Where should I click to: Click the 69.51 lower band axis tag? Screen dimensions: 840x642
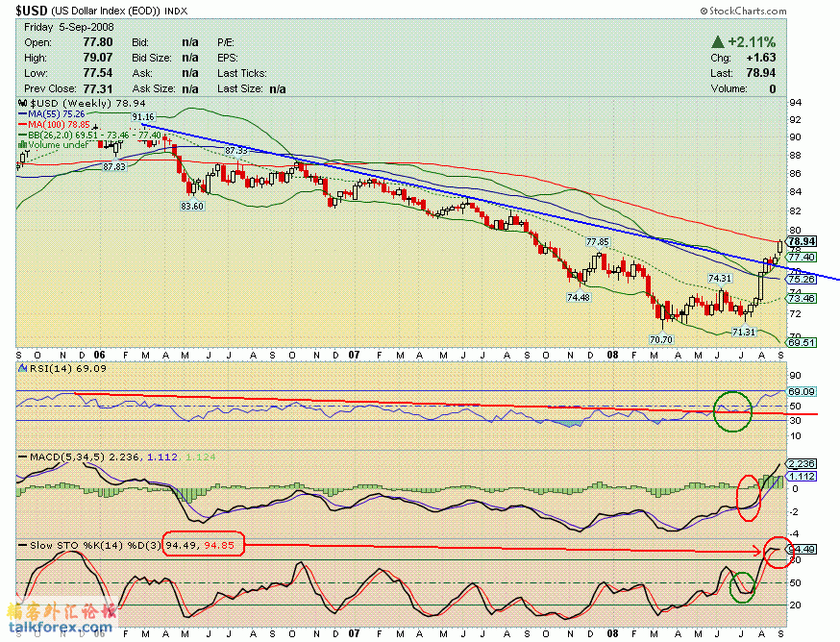(802, 342)
